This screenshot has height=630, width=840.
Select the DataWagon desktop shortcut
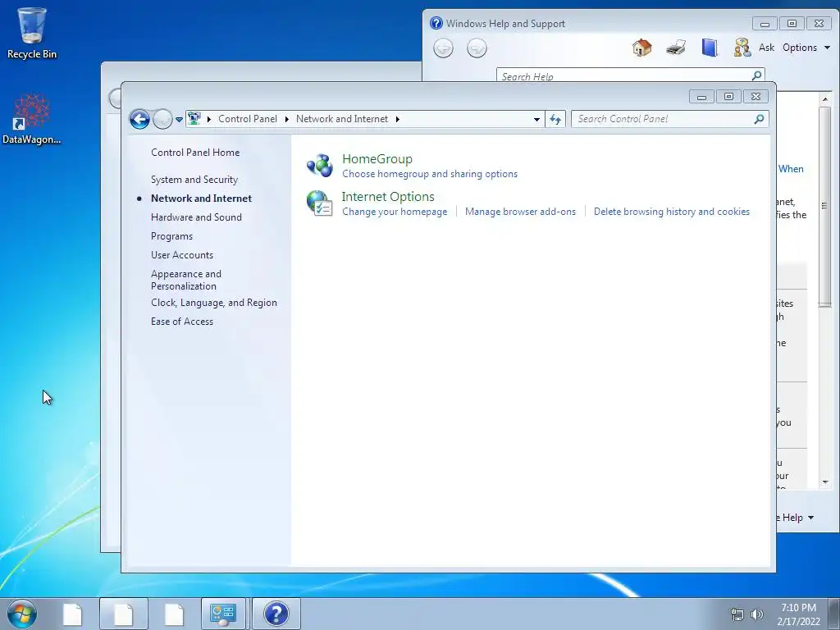tap(32, 119)
